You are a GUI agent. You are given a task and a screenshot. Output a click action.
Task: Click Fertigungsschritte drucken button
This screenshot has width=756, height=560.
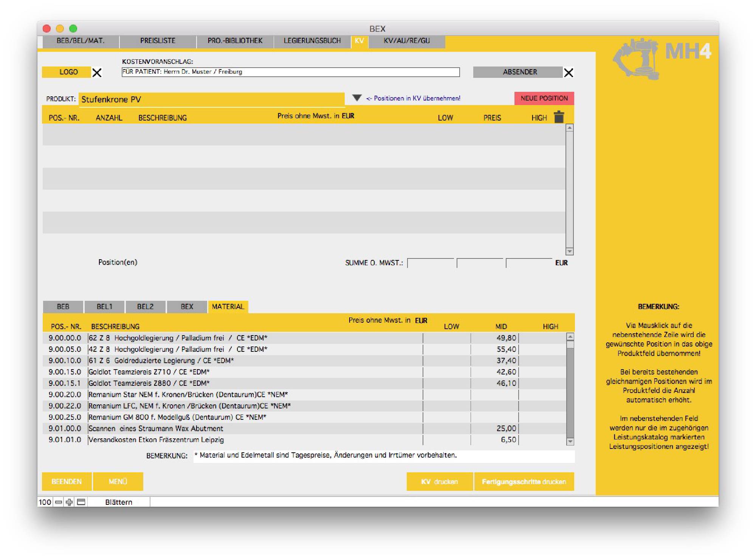(x=524, y=482)
